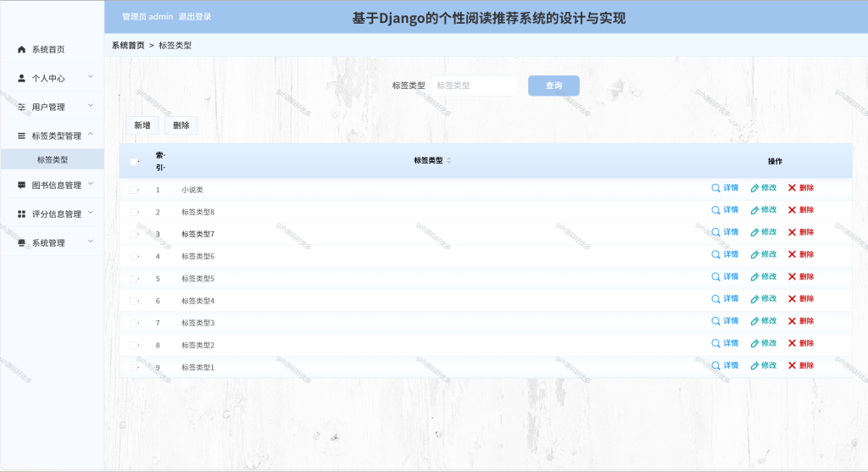Check the checkbox for row 标签类型7
The width and height of the screenshot is (868, 472).
133,234
